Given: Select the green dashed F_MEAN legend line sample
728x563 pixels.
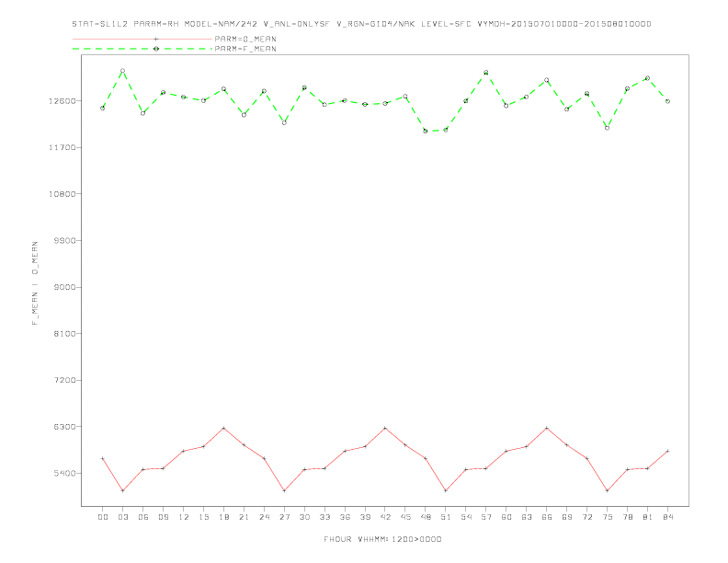Looking at the screenshot, I should click(142, 49).
